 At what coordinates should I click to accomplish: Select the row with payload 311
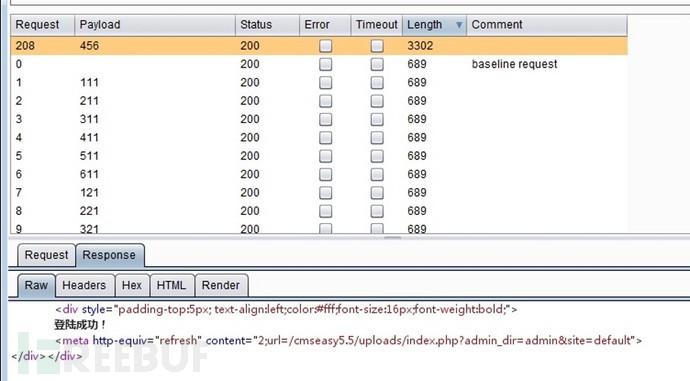point(319,119)
